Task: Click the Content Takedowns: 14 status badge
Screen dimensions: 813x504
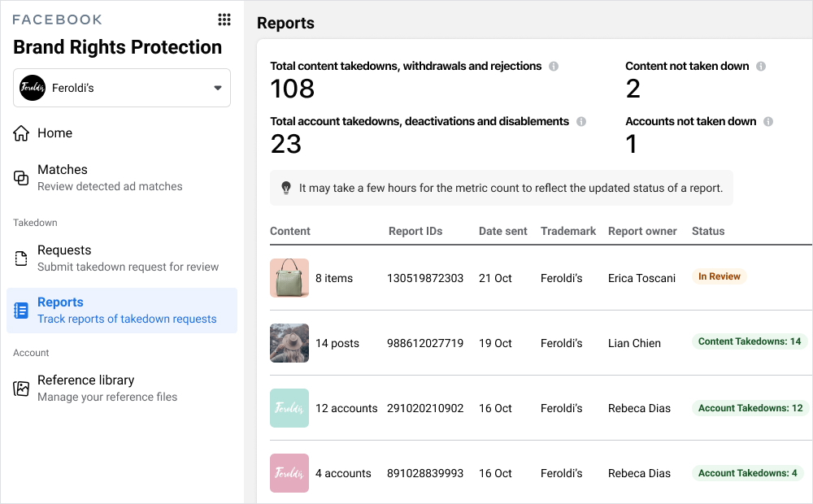Action: (749, 342)
